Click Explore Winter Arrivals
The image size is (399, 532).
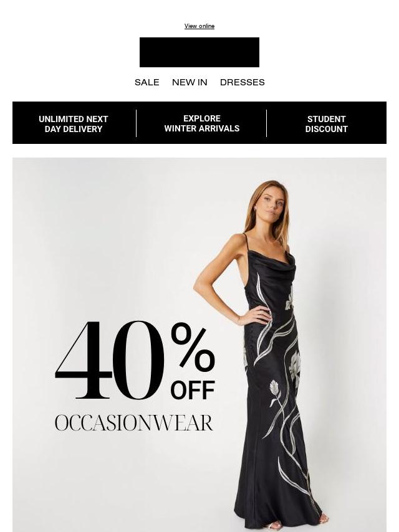point(202,123)
